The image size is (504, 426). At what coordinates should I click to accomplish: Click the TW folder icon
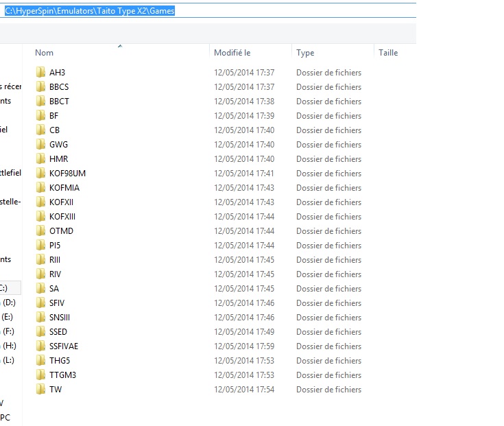pos(40,390)
